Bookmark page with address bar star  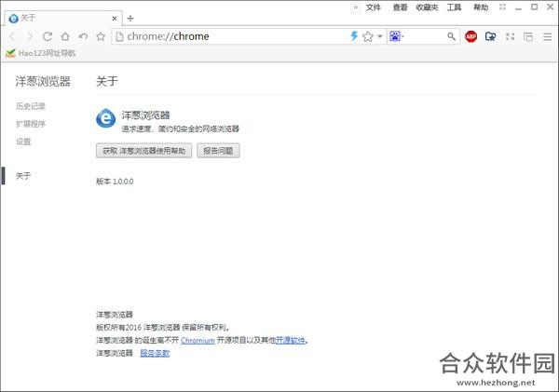368,36
